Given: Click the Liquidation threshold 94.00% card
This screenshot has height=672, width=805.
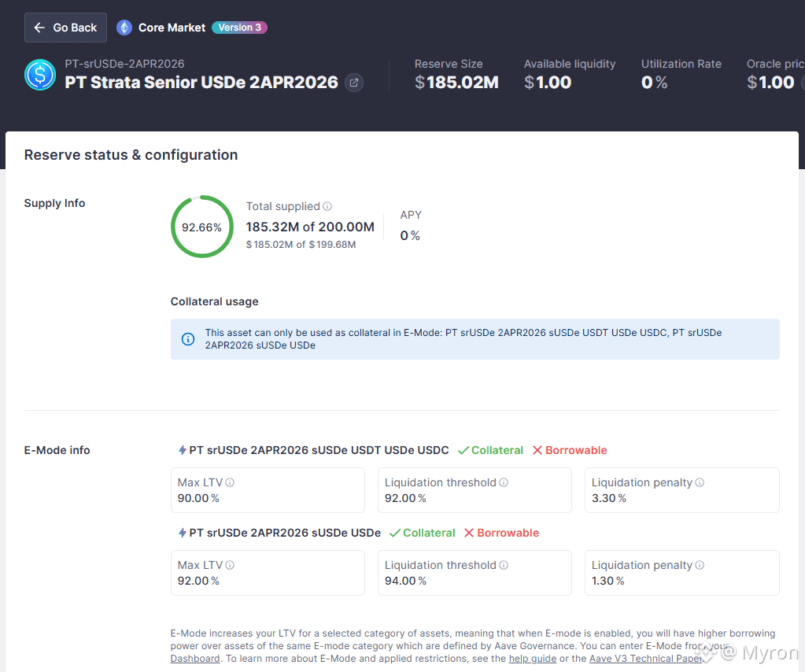Looking at the screenshot, I should click(475, 573).
